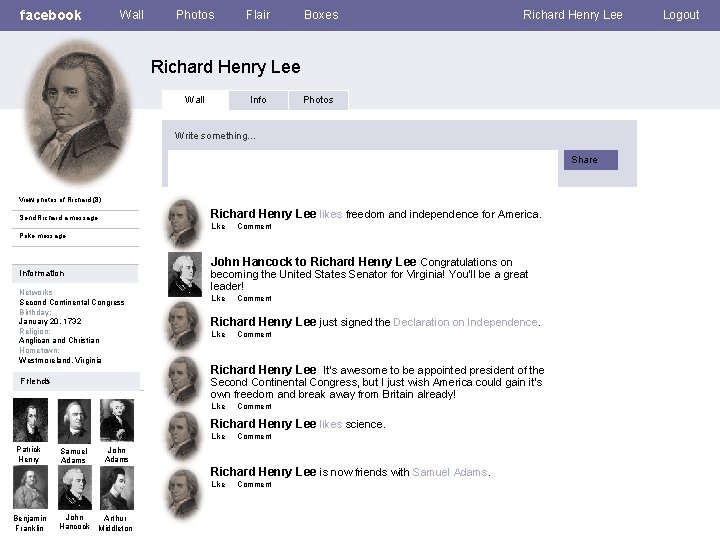The width and height of the screenshot is (720, 540).
Task: Open Boxes in the top navigation
Action: pyautogui.click(x=321, y=15)
